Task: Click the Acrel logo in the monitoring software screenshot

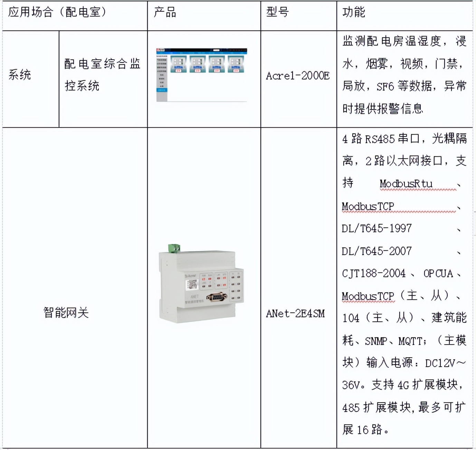Action: [x=161, y=50]
